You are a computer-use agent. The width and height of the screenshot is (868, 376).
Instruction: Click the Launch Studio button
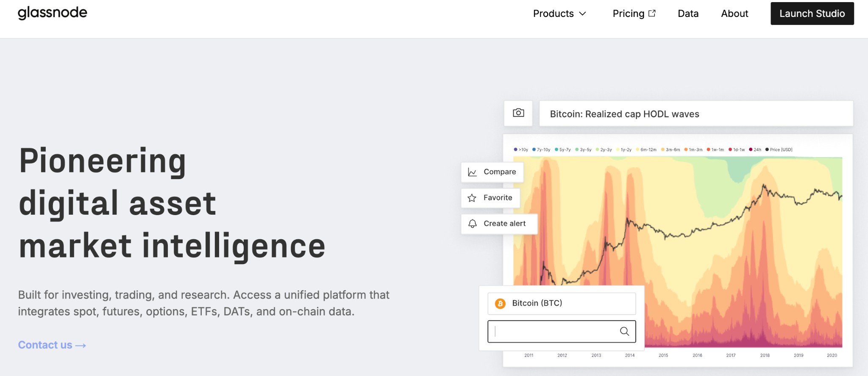point(812,14)
